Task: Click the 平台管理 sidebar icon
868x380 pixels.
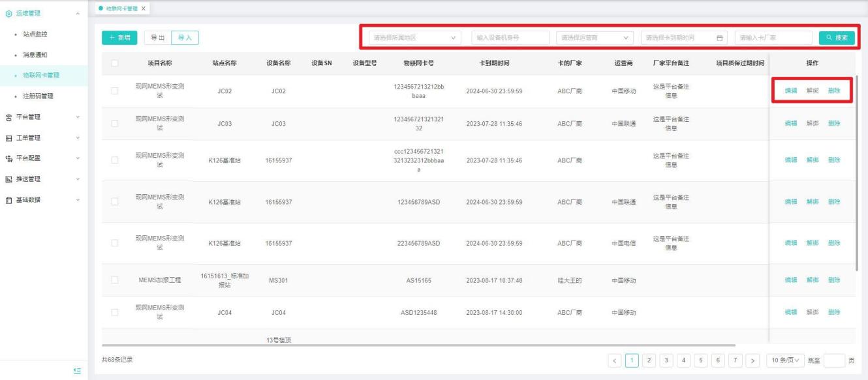Action: coord(7,117)
